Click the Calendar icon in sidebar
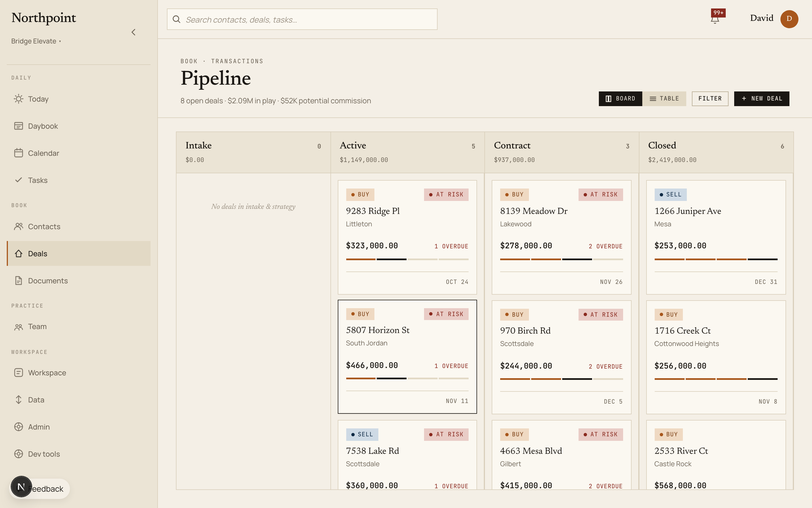Image resolution: width=812 pixels, height=508 pixels. [18, 153]
